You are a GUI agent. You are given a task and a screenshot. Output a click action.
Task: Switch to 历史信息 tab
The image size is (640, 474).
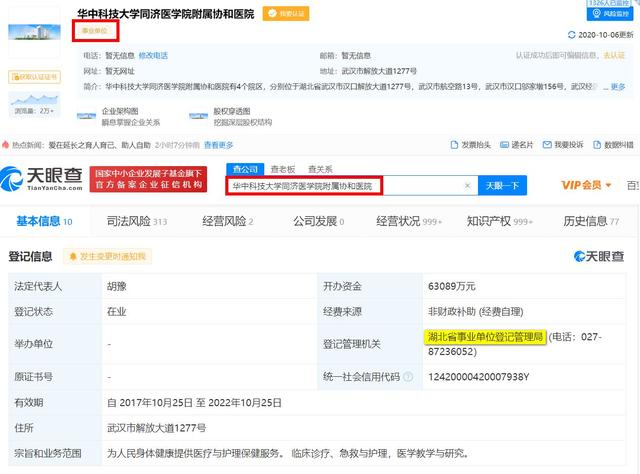[591, 221]
